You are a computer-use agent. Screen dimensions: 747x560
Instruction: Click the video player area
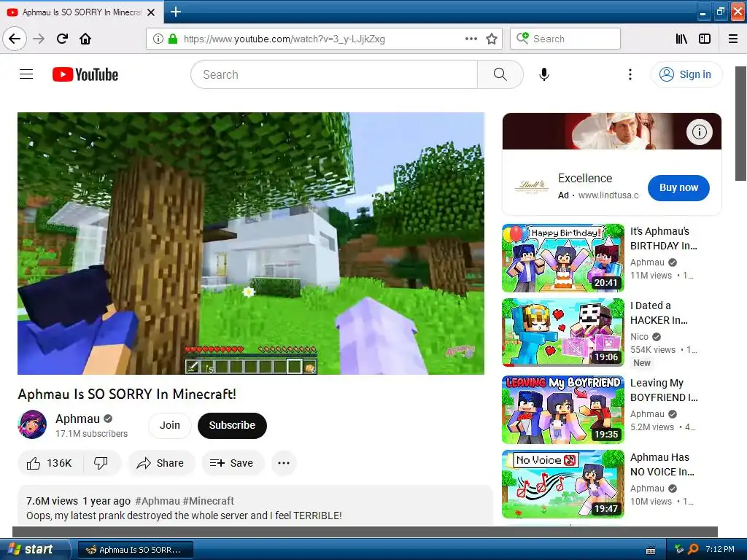(x=251, y=244)
